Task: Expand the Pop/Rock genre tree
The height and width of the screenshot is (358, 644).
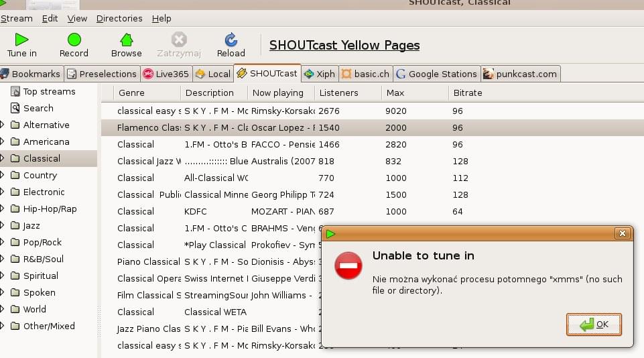Action: coord(2,242)
